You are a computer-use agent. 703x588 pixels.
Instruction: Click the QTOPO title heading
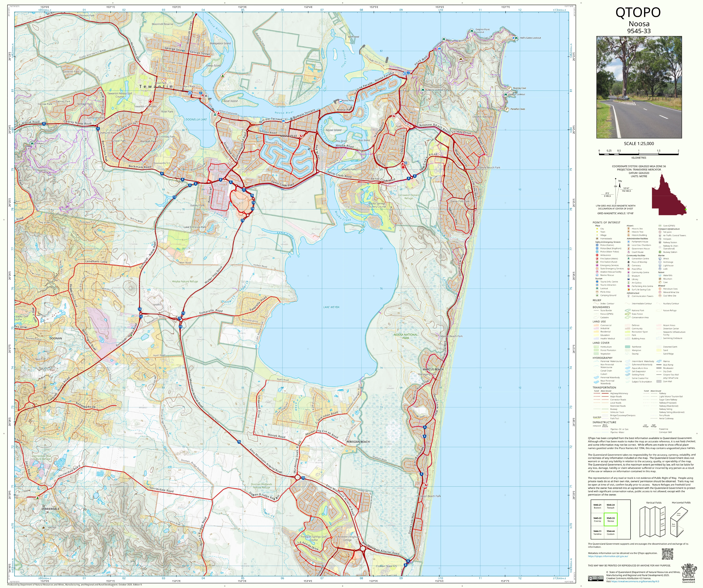point(638,12)
